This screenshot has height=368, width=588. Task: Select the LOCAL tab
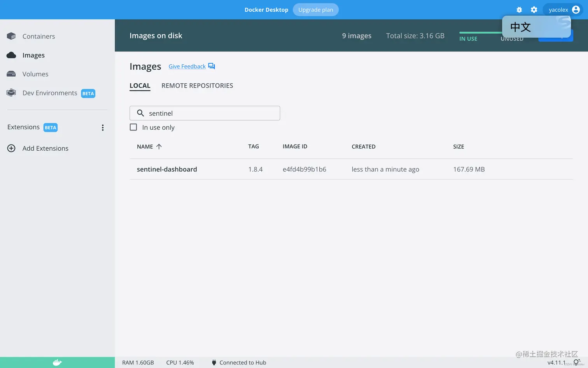[140, 86]
